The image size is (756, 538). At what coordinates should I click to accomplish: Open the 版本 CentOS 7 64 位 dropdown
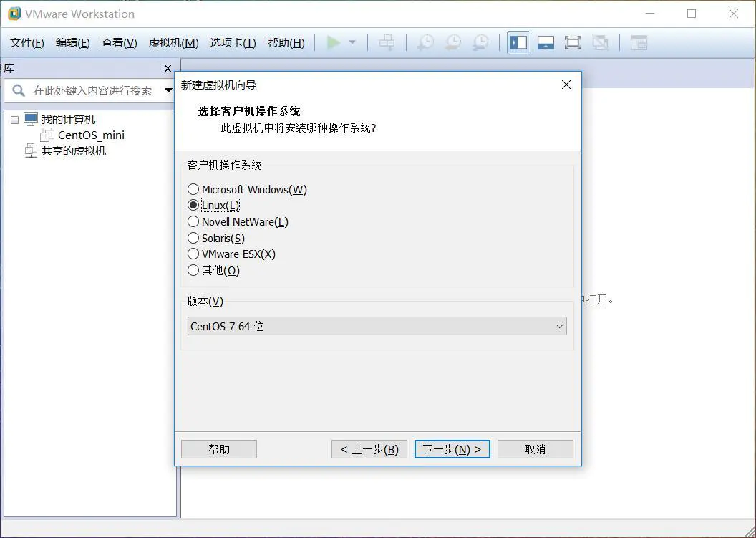tap(377, 326)
